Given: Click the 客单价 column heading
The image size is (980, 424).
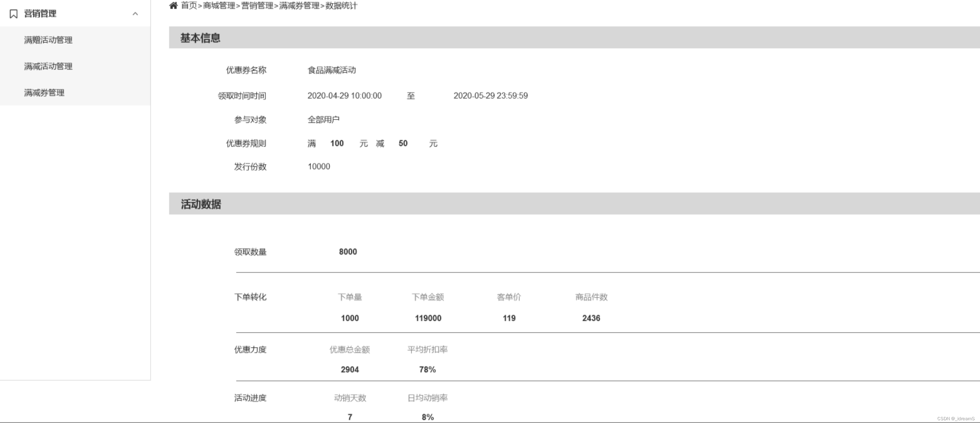Looking at the screenshot, I should (x=509, y=297).
